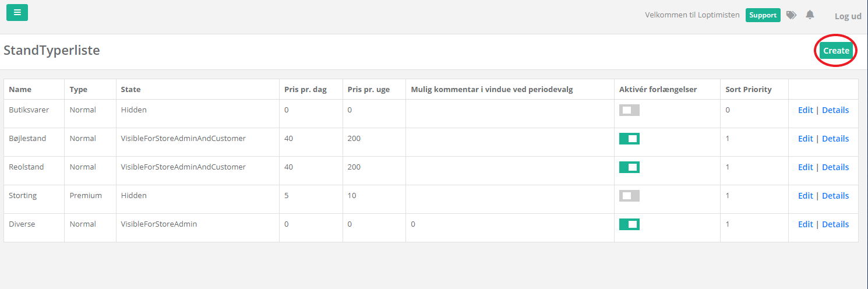Disable extensions toggle for Bøjlestand

[x=629, y=139]
